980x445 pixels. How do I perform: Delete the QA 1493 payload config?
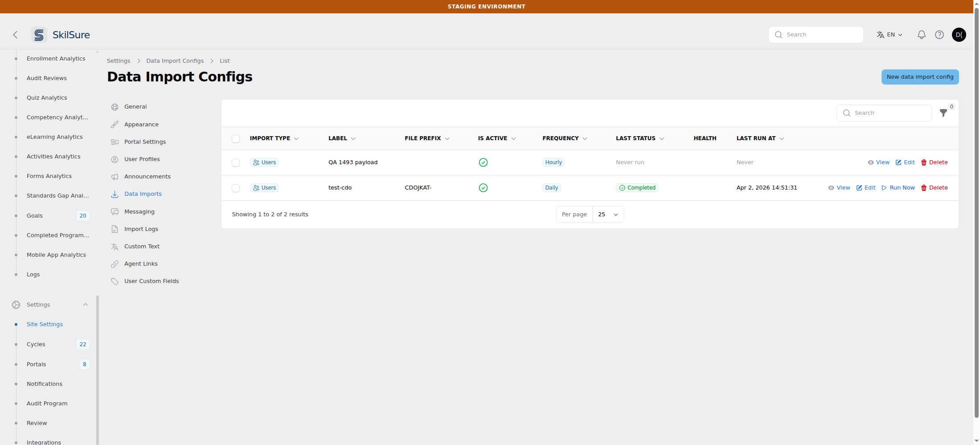pos(935,162)
